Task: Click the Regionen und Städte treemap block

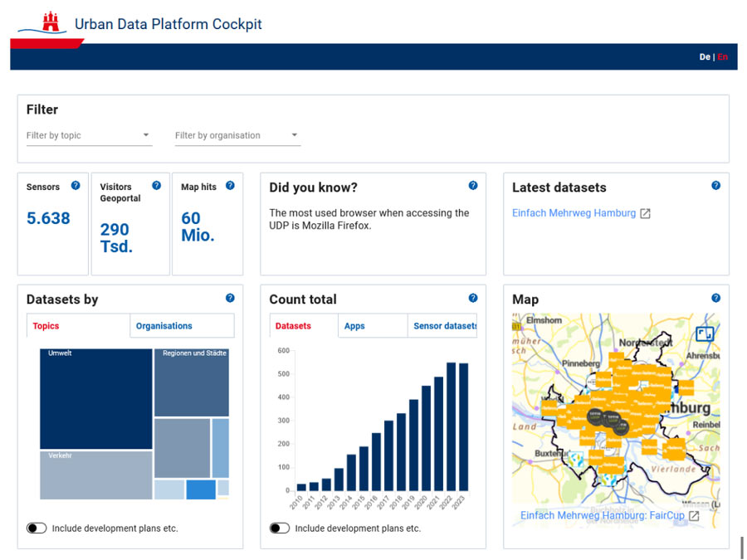Action: pyautogui.click(x=192, y=382)
